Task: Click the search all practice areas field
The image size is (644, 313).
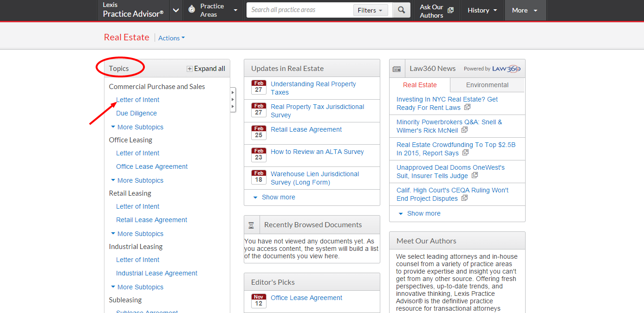Action: pyautogui.click(x=300, y=10)
